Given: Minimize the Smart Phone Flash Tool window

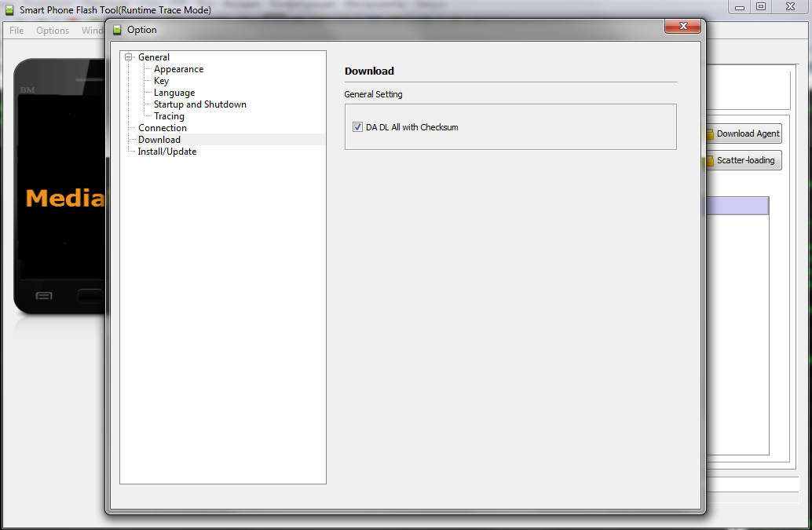Looking at the screenshot, I should [740, 7].
